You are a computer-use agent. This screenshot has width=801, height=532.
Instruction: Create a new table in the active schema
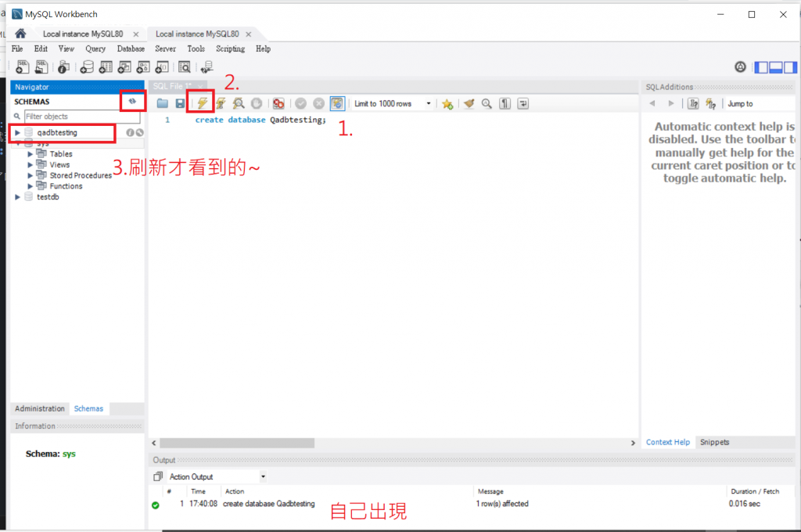106,67
